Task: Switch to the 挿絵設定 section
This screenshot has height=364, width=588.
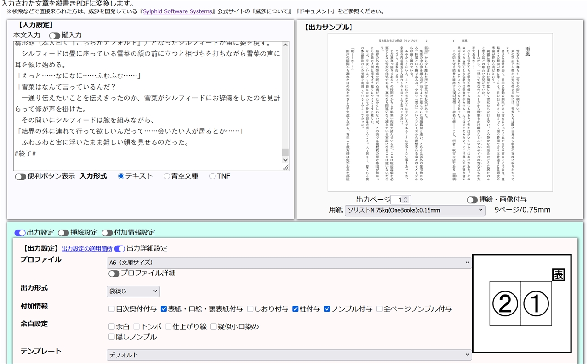Action: click(63, 233)
